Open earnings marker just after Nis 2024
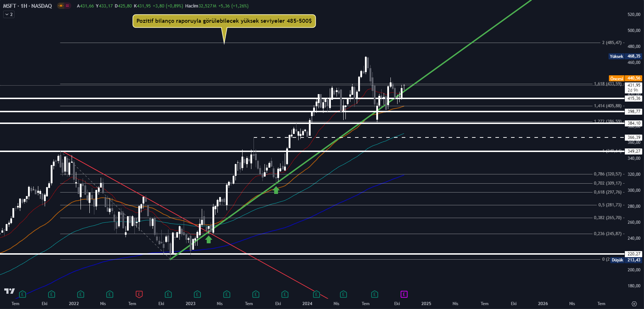The height and width of the screenshot is (309, 644). 343,294
